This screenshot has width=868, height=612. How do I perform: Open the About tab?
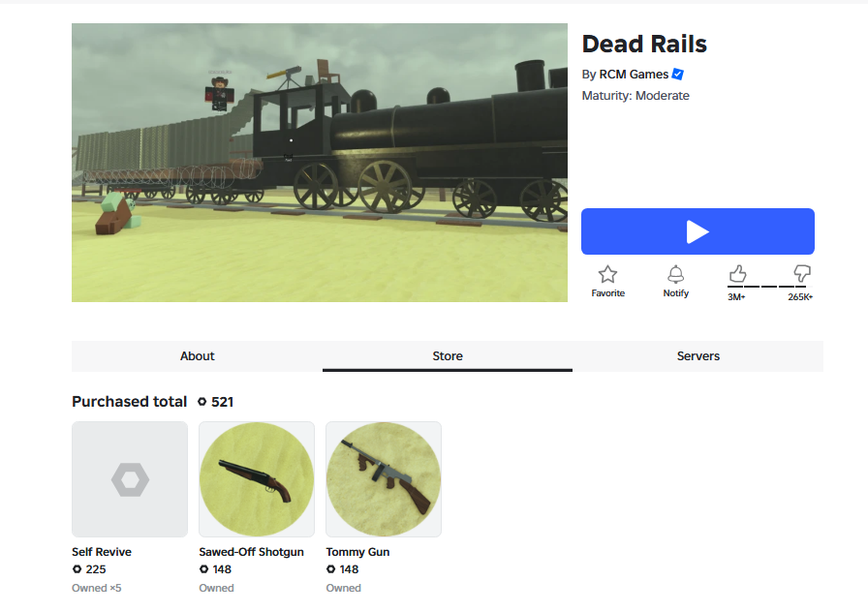click(x=197, y=355)
